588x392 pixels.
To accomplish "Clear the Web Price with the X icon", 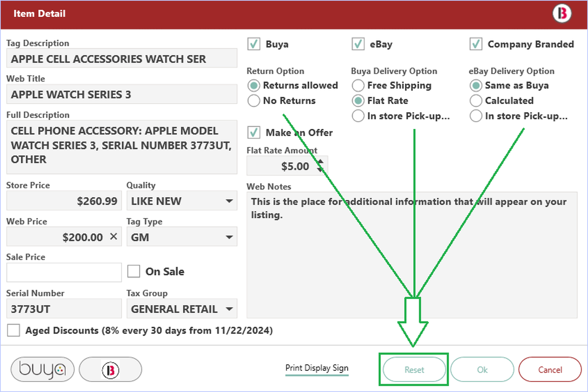I will pyautogui.click(x=114, y=236).
